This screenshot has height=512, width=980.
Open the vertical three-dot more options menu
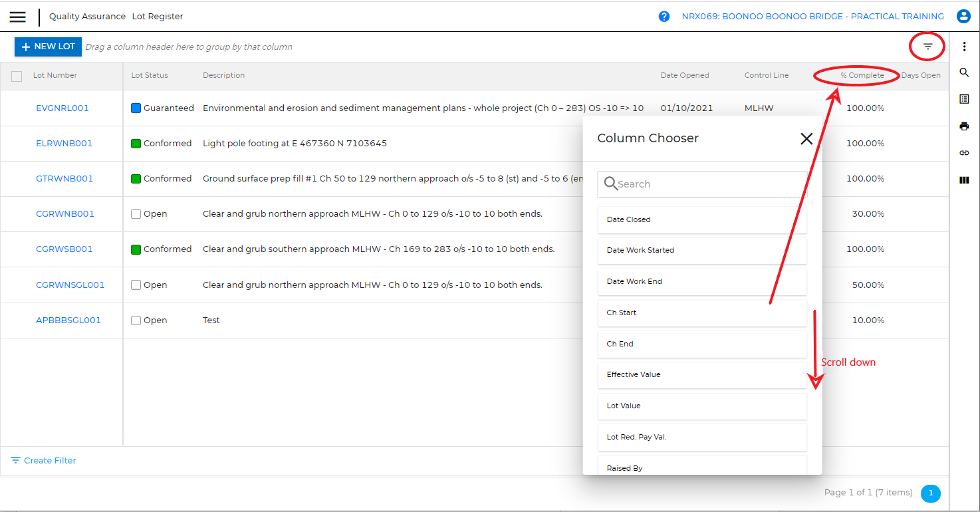pyautogui.click(x=964, y=47)
